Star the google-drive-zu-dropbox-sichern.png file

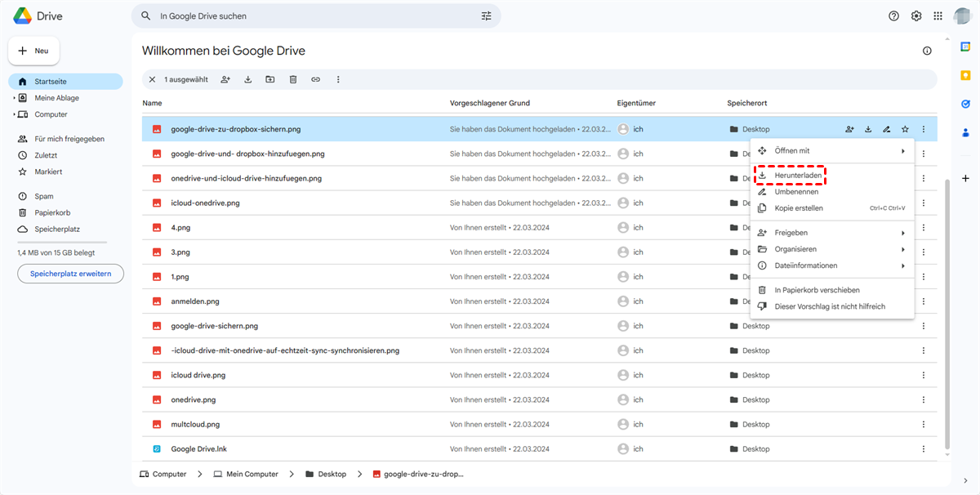[x=905, y=129]
